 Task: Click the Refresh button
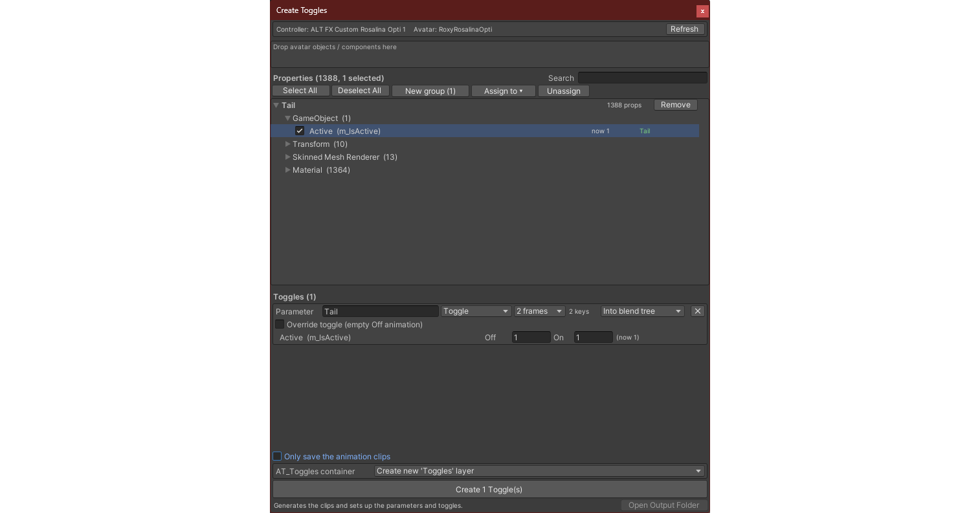684,29
